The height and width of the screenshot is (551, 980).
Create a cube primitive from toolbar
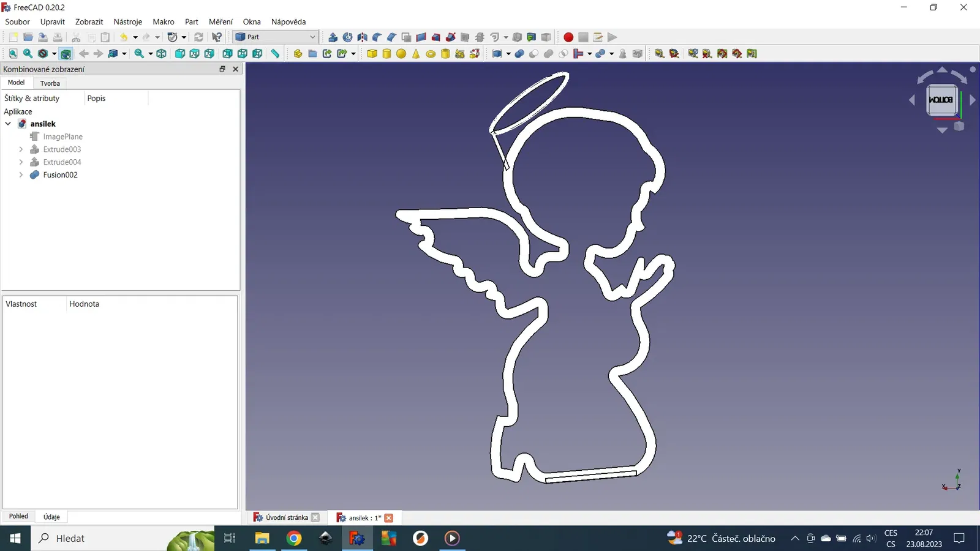click(x=372, y=54)
